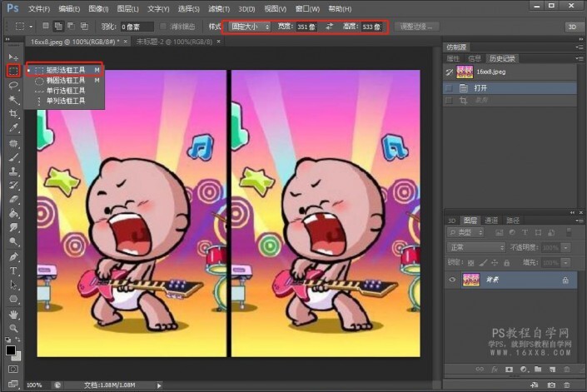This screenshot has height=392, width=587.
Task: Click the 羽化 feather input field
Action: point(136,27)
